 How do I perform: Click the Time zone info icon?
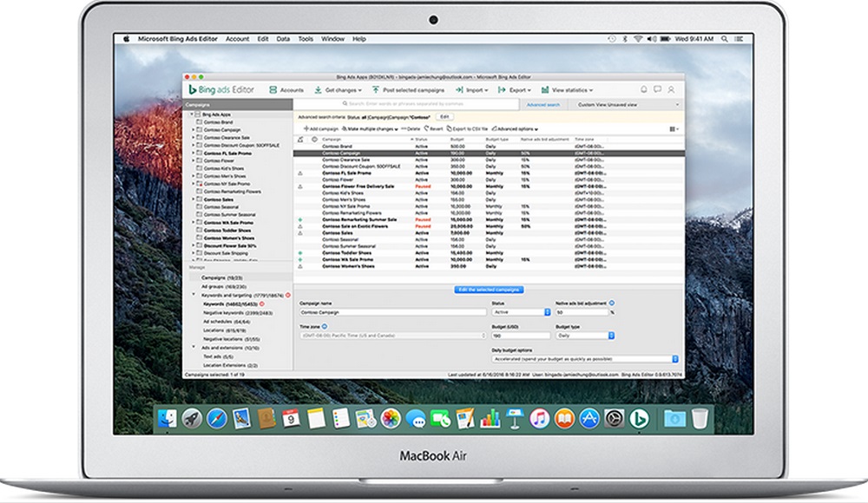tap(325, 326)
